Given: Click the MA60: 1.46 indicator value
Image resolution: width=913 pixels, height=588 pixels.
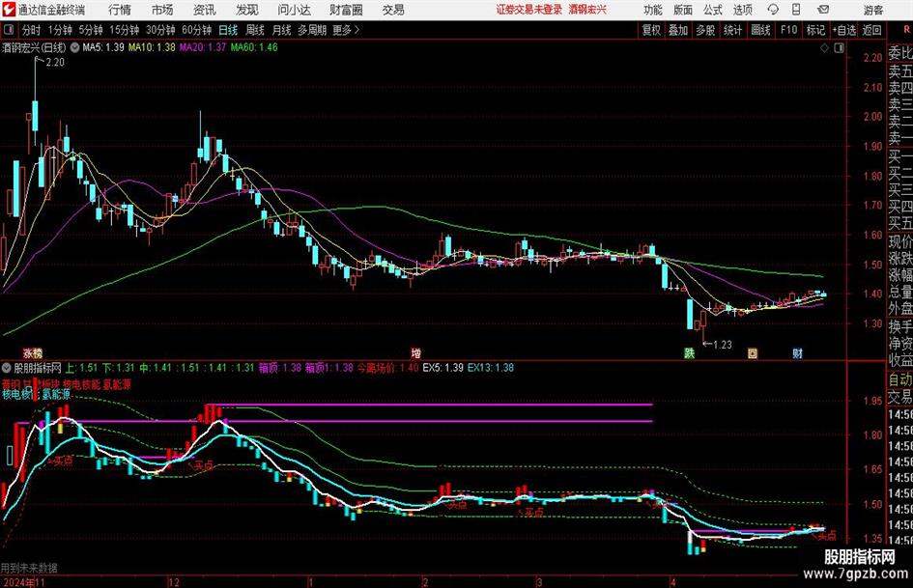Looking at the screenshot, I should coord(254,47).
